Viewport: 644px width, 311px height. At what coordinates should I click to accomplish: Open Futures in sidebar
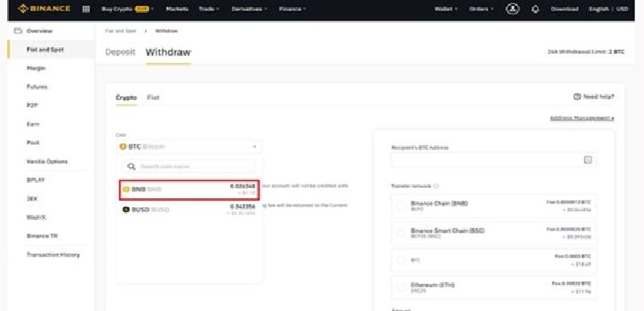(36, 87)
